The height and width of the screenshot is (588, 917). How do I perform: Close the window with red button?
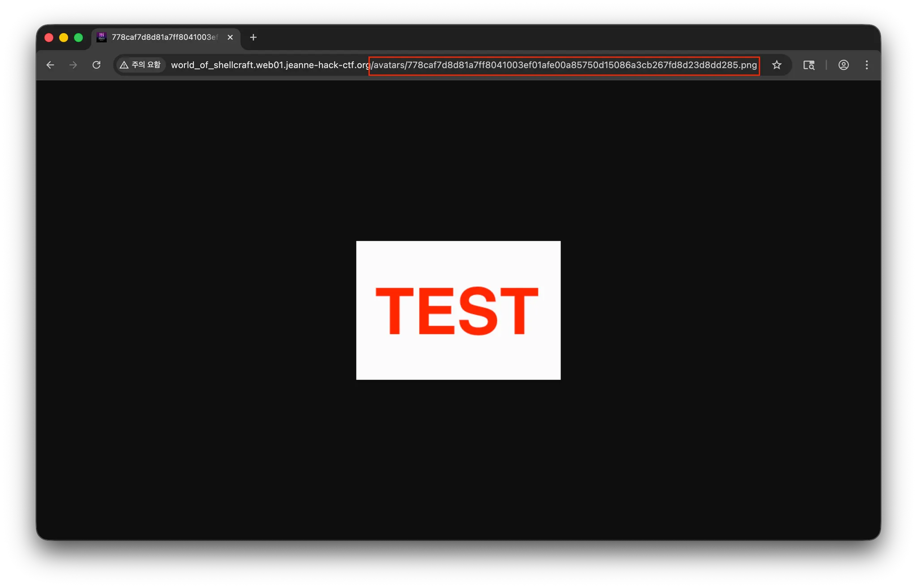tap(49, 38)
